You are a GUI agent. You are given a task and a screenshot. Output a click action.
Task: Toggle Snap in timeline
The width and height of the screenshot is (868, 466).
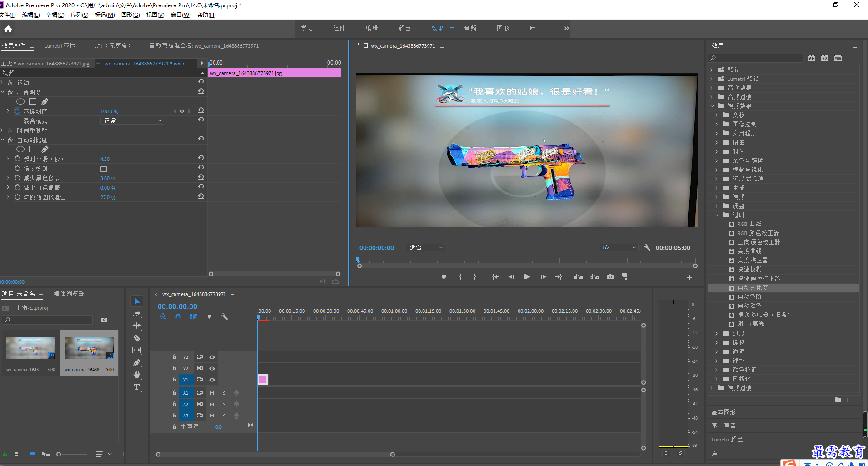178,316
